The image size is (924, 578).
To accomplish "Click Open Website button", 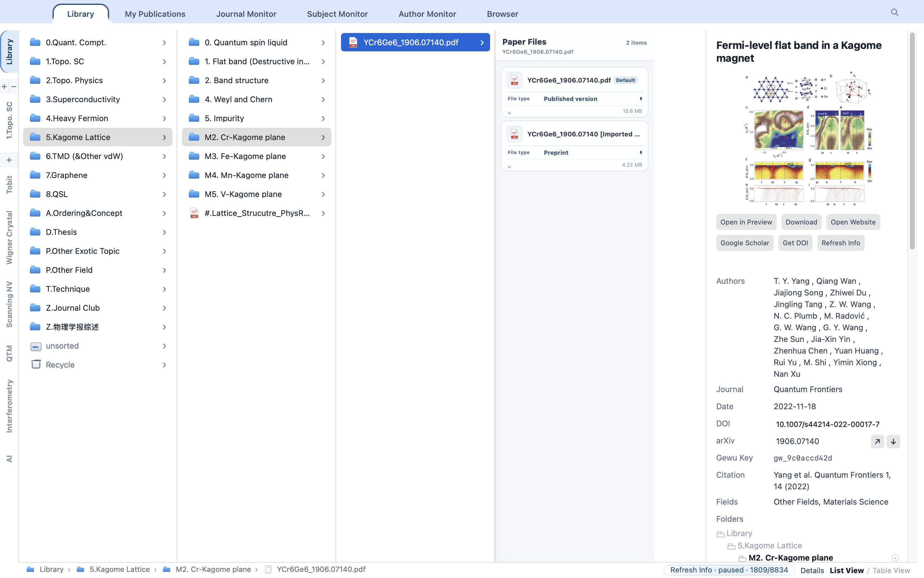I will pos(853,222).
